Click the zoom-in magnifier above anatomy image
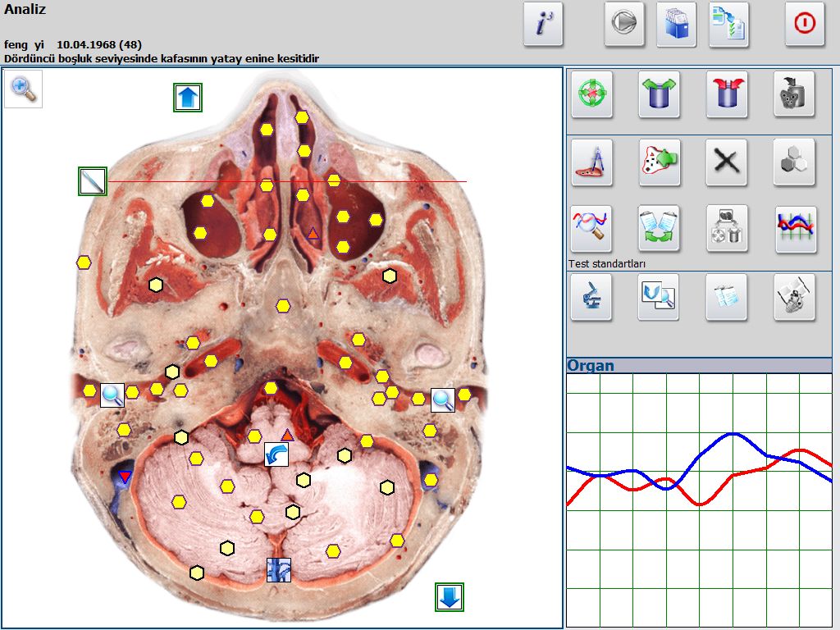840x630 pixels. pyautogui.click(x=23, y=89)
